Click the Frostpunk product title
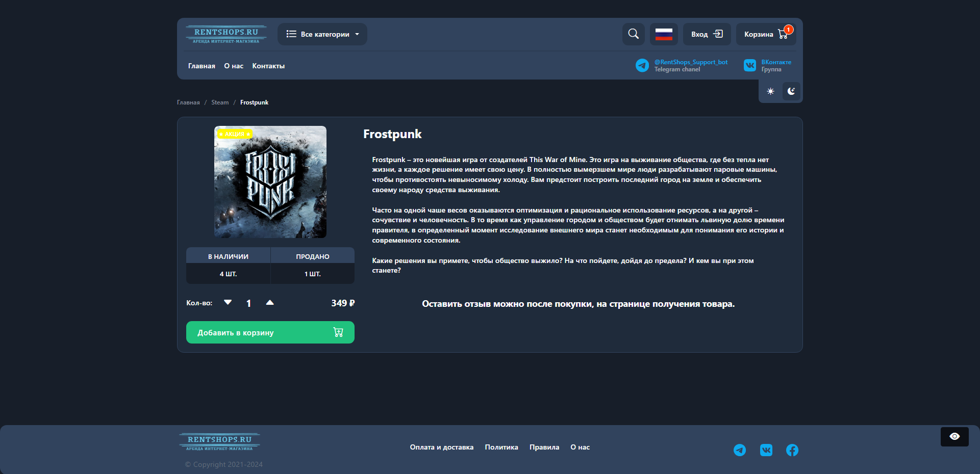Viewport: 980px width, 474px height. tap(392, 134)
